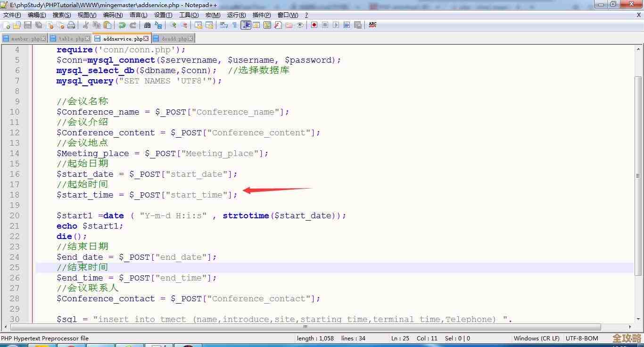Click the Zoom in toolbar icon
644x347 pixels.
(173, 25)
